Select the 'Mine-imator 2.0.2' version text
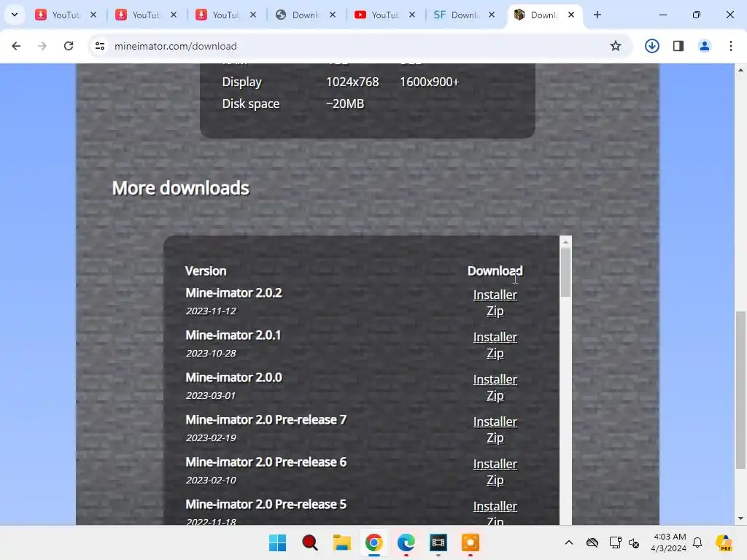747x560 pixels. pyautogui.click(x=233, y=293)
